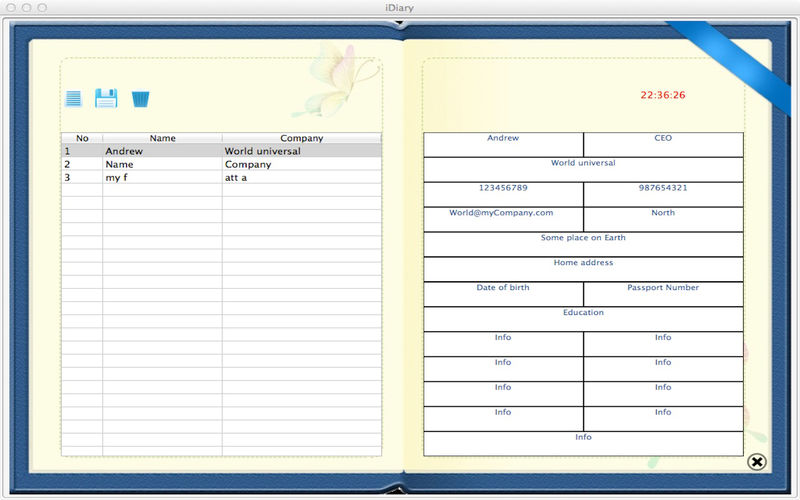The image size is (800, 500).
Task: Close diary with the X icon
Action: (757, 462)
